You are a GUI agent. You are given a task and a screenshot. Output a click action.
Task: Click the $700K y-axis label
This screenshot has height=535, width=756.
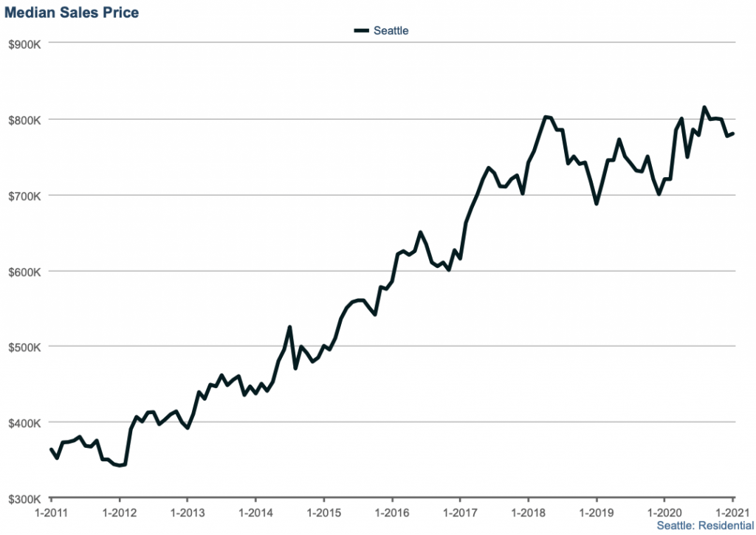coord(23,195)
